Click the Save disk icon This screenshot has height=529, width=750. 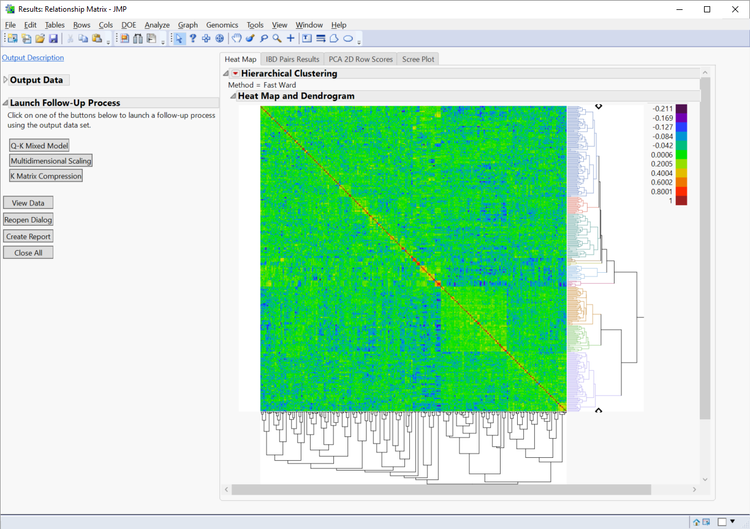point(54,39)
